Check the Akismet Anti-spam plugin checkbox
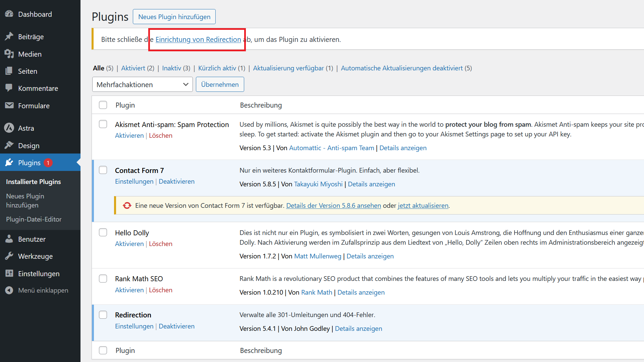This screenshot has height=362, width=644. (103, 124)
